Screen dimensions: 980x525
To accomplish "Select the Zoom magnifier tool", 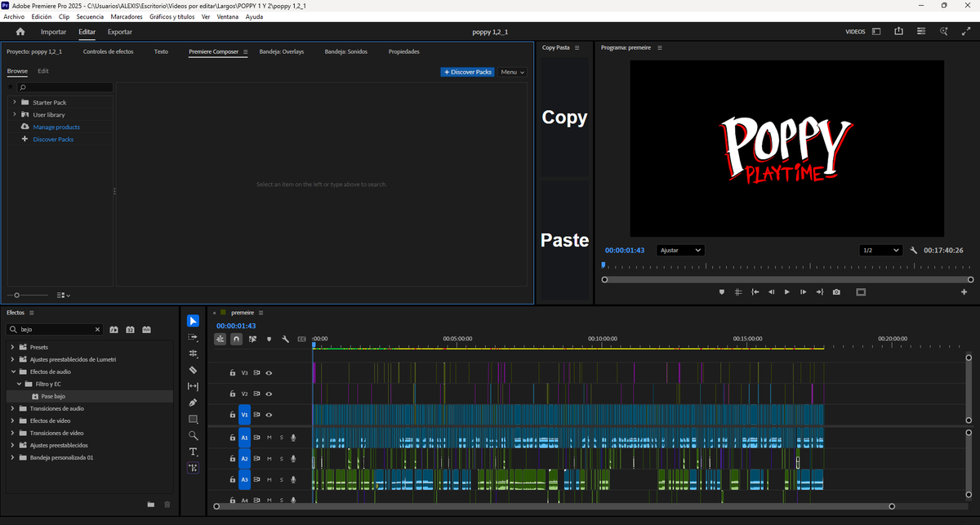I will (x=193, y=435).
